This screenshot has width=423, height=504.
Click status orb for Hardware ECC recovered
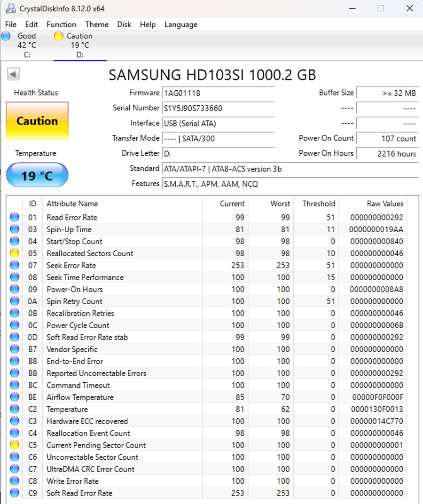(15, 421)
